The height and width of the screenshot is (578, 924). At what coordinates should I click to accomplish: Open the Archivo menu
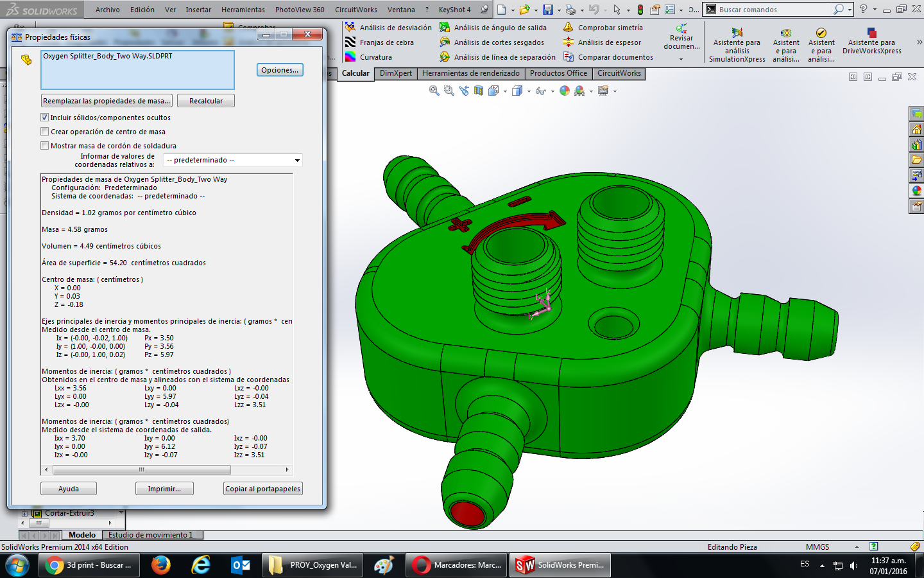108,10
